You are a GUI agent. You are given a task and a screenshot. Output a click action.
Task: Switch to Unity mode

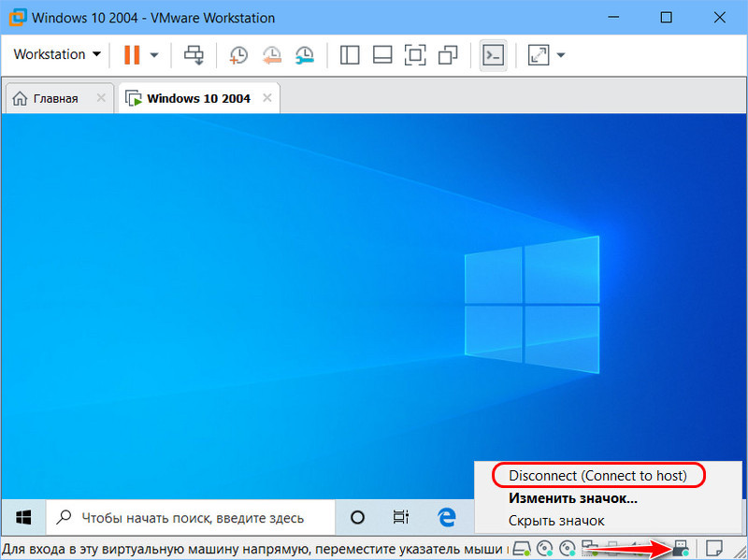pos(448,55)
